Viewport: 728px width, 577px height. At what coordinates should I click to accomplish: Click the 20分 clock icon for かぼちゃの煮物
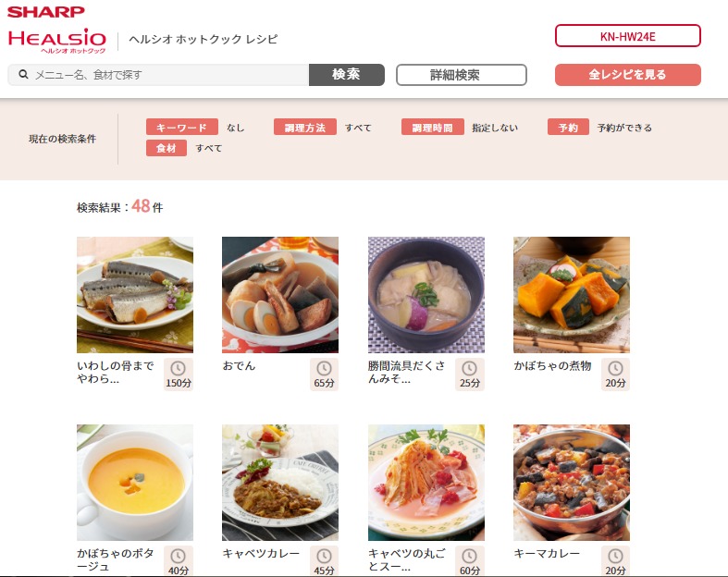click(x=615, y=369)
